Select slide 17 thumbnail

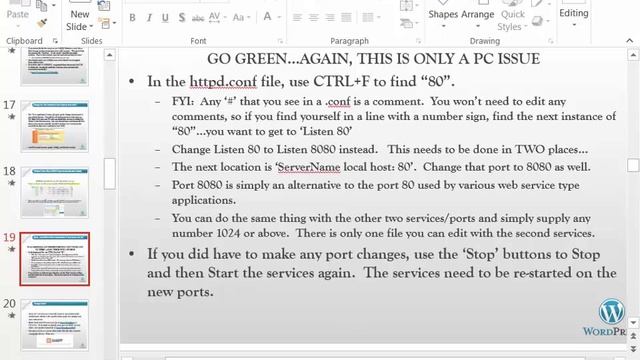[x=55, y=126]
